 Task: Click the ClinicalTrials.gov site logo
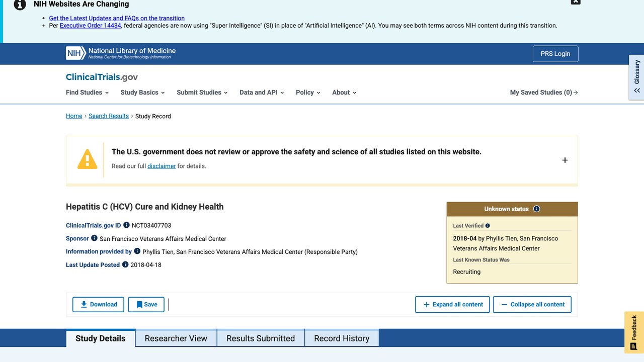point(102,77)
